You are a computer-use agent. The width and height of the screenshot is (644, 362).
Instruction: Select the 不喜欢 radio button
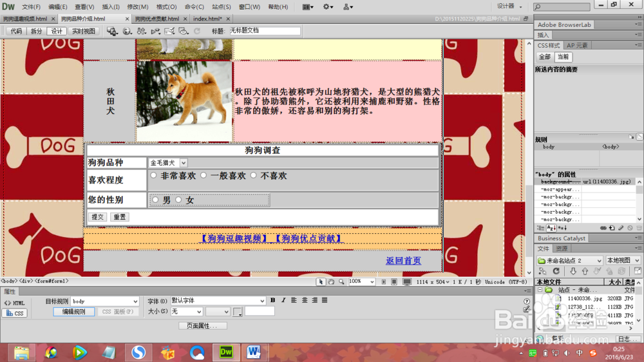point(253,175)
